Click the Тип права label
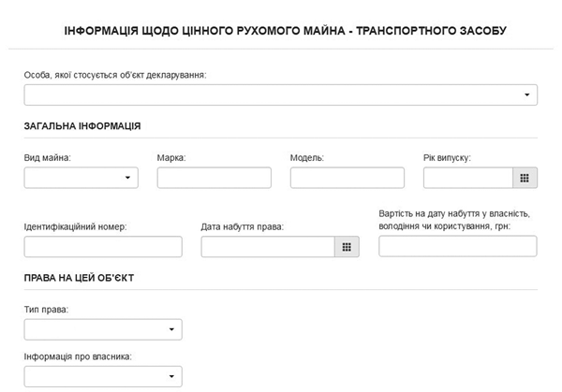Screen dimensions: 562x392 [x=46, y=309]
